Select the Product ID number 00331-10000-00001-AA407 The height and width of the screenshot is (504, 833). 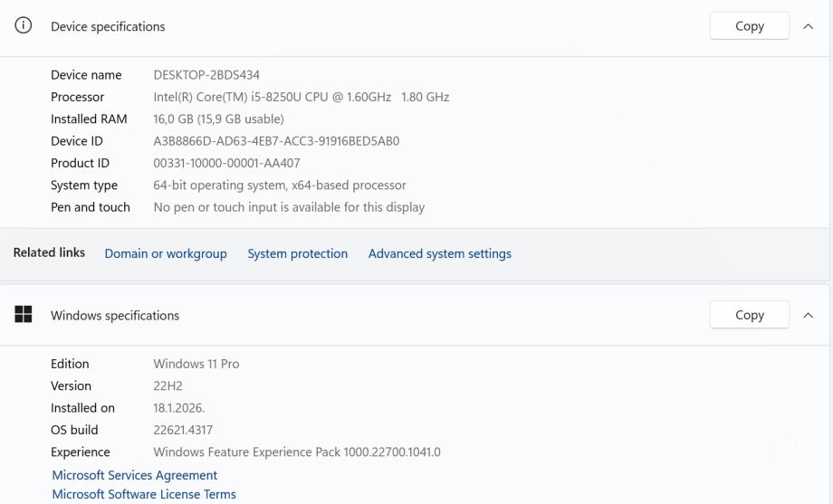pos(226,163)
